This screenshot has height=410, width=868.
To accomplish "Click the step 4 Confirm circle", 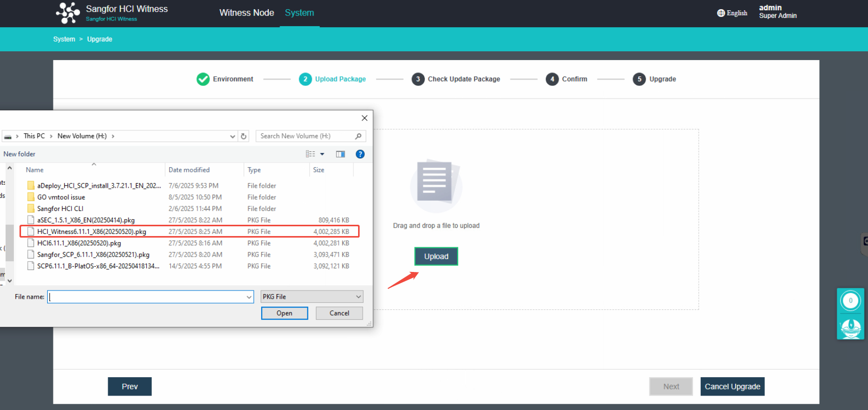I will pos(552,79).
